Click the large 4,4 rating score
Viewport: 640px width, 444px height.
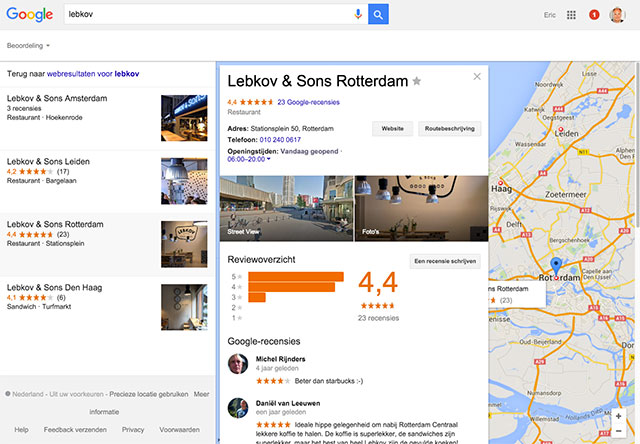[x=378, y=282]
